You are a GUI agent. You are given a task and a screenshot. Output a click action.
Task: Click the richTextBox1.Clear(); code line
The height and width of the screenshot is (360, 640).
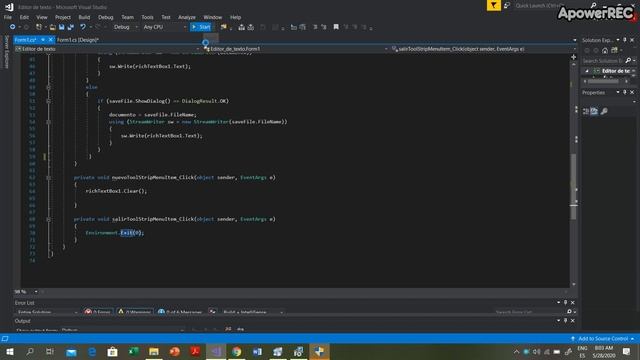pos(116,191)
